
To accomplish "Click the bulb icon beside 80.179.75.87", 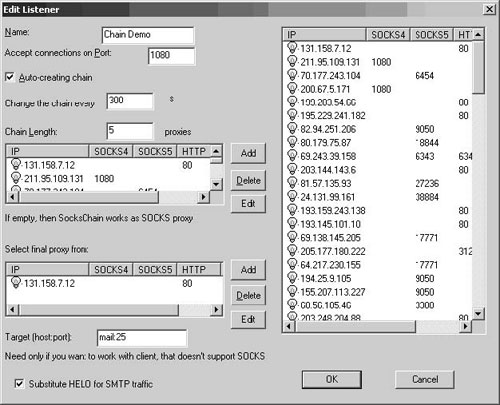I will point(292,142).
